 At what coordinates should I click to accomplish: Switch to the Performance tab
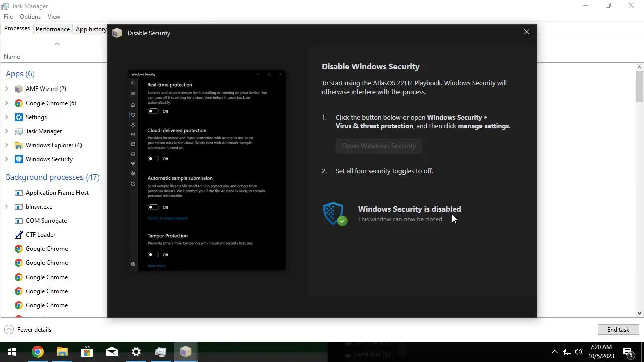click(53, 29)
